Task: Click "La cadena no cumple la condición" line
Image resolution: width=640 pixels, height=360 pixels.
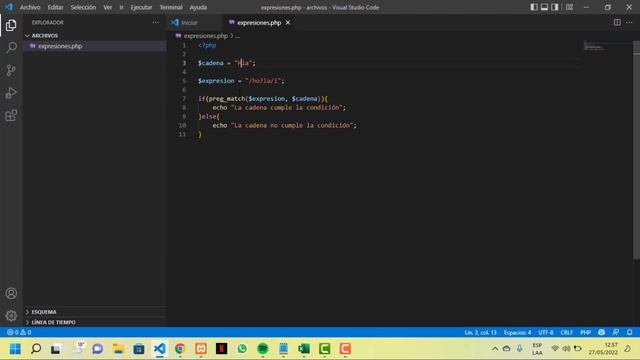Action: coord(284,125)
